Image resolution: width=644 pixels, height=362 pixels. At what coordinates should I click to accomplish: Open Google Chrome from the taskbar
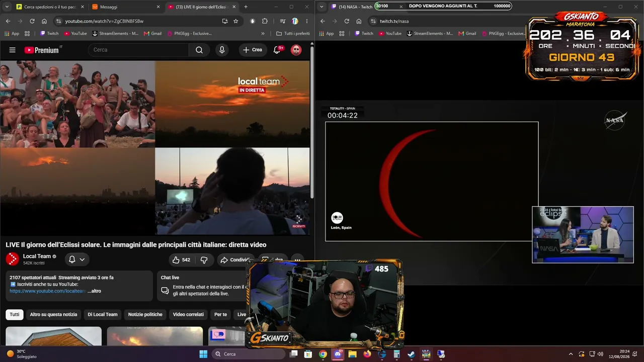click(323, 354)
